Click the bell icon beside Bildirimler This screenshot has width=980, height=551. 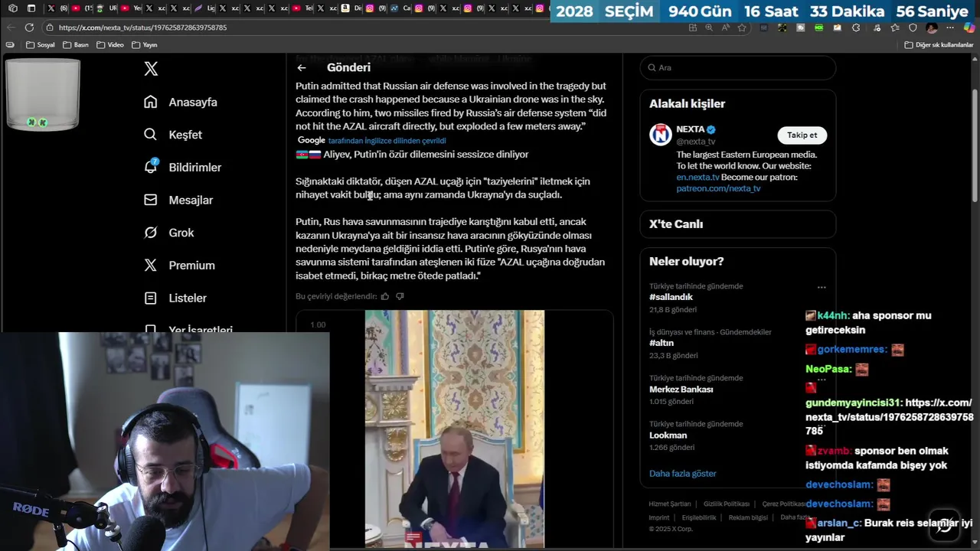click(x=151, y=167)
